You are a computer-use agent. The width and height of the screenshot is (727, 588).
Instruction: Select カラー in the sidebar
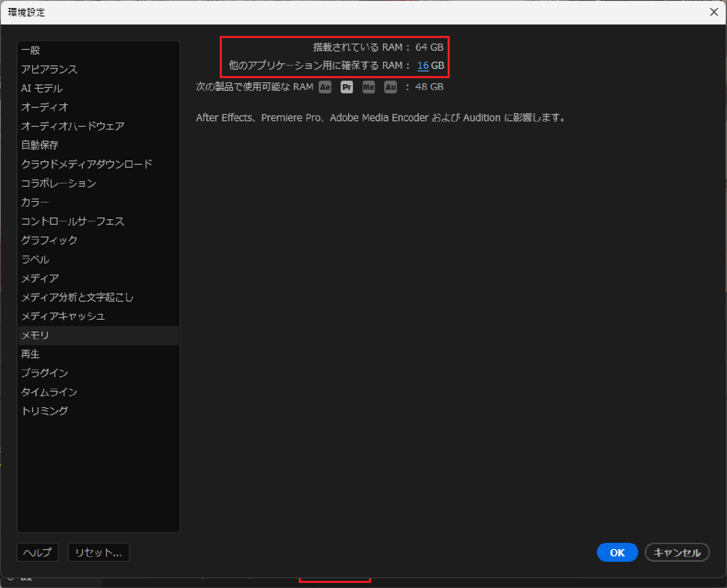(x=35, y=202)
